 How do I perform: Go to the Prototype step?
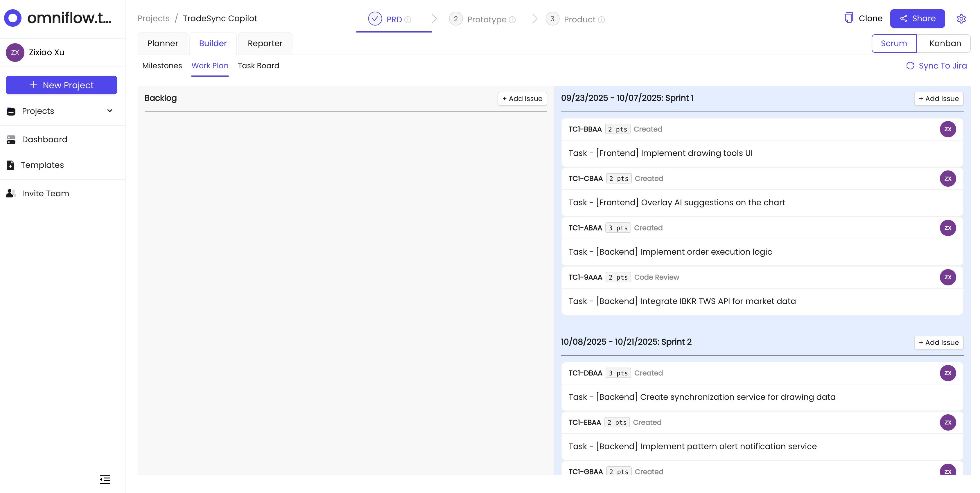486,19
